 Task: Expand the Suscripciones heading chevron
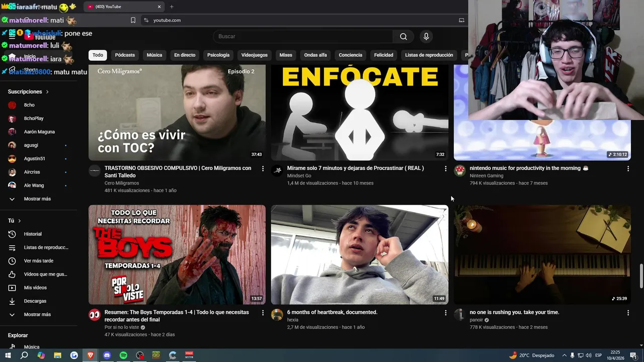point(47,92)
